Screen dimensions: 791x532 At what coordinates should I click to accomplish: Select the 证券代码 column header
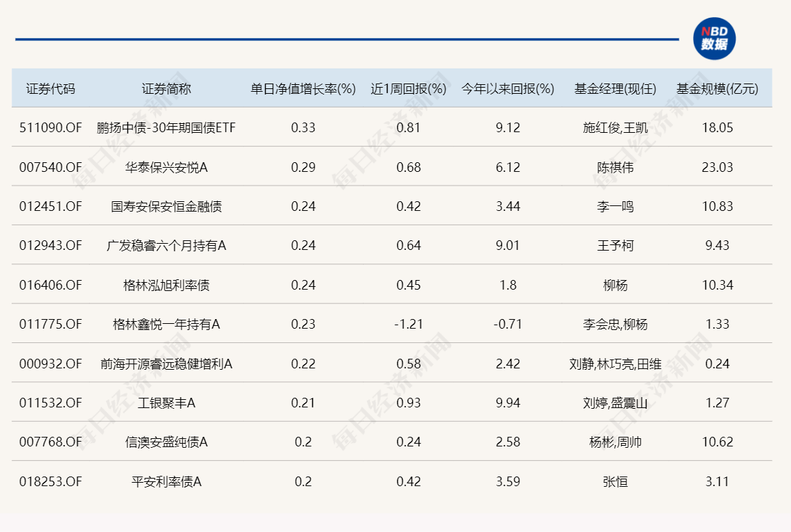coord(51,89)
